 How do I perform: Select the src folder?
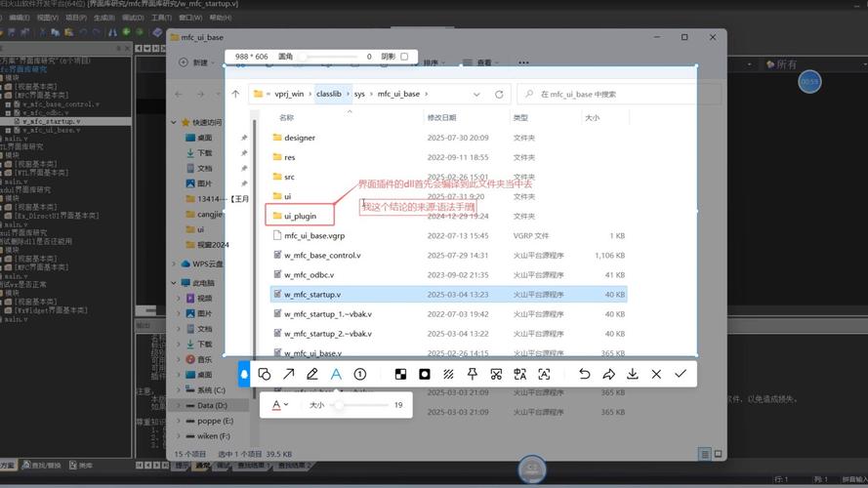[289, 177]
